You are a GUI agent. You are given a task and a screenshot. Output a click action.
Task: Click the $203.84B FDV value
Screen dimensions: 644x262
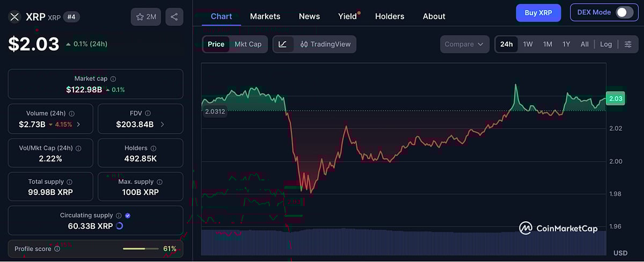click(x=135, y=125)
